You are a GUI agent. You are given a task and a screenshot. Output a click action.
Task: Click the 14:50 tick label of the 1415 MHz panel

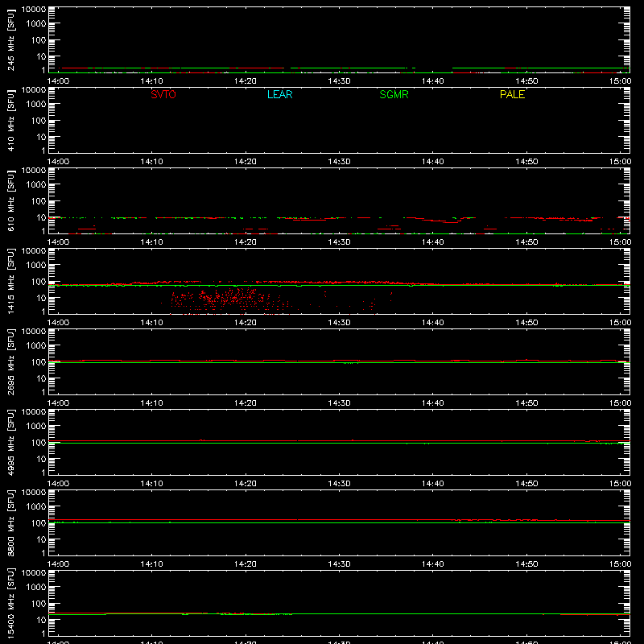pos(526,323)
